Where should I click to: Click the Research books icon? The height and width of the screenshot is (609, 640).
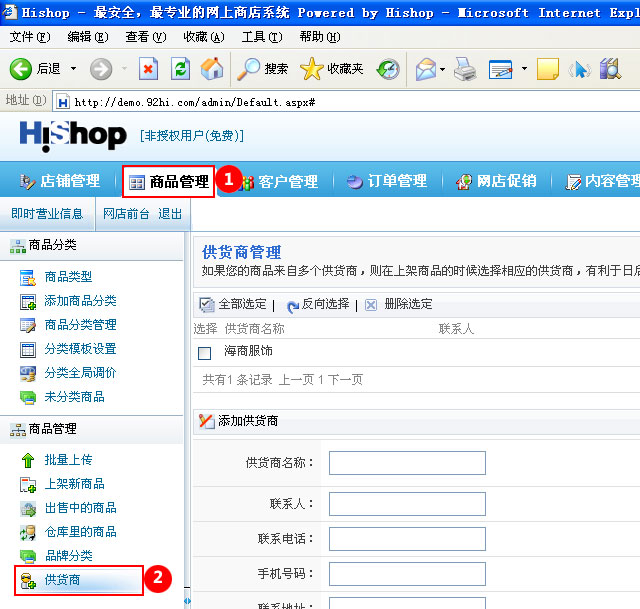point(610,69)
